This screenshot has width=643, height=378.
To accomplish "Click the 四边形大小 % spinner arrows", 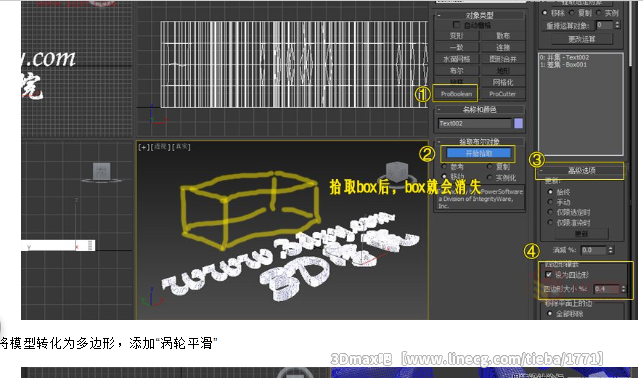I will coord(623,289).
